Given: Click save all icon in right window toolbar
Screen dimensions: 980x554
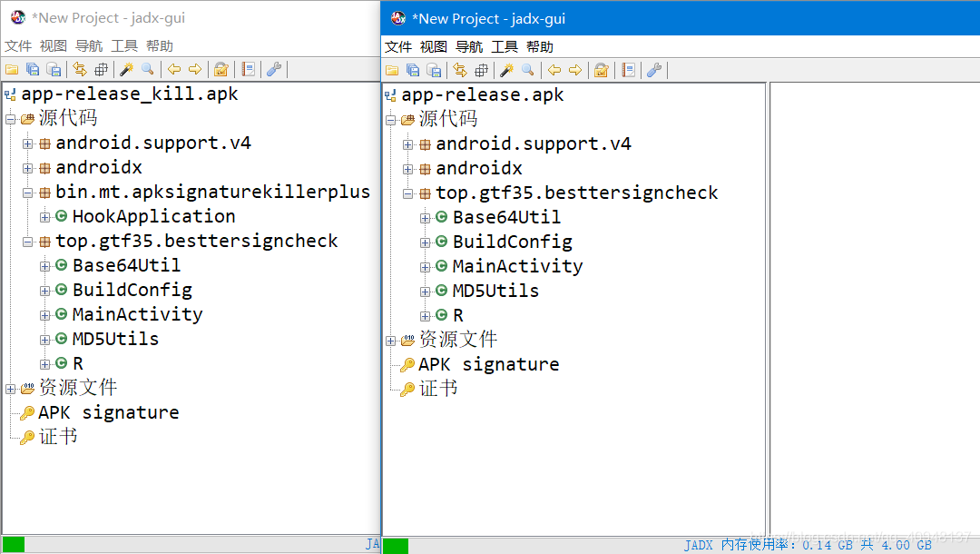Looking at the screenshot, I should [x=413, y=70].
